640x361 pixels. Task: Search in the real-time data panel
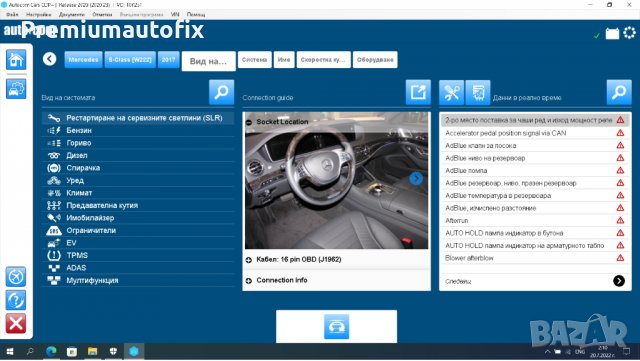(x=619, y=92)
